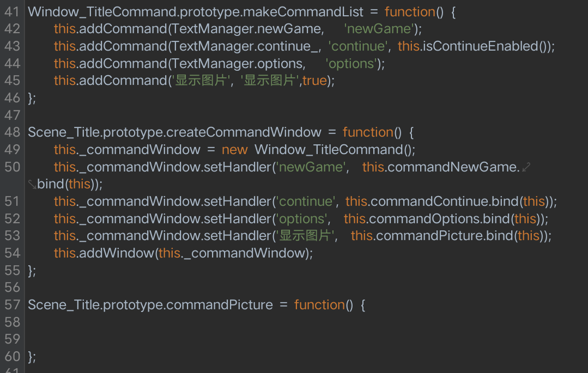588x373 pixels.
Task: Click the closing brace on line 46
Action: [32, 98]
